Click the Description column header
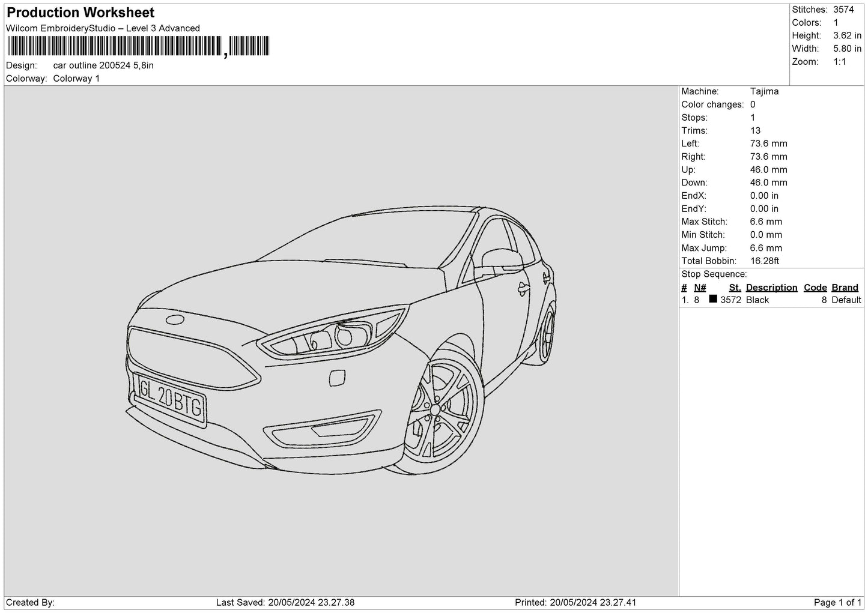 click(771, 288)
